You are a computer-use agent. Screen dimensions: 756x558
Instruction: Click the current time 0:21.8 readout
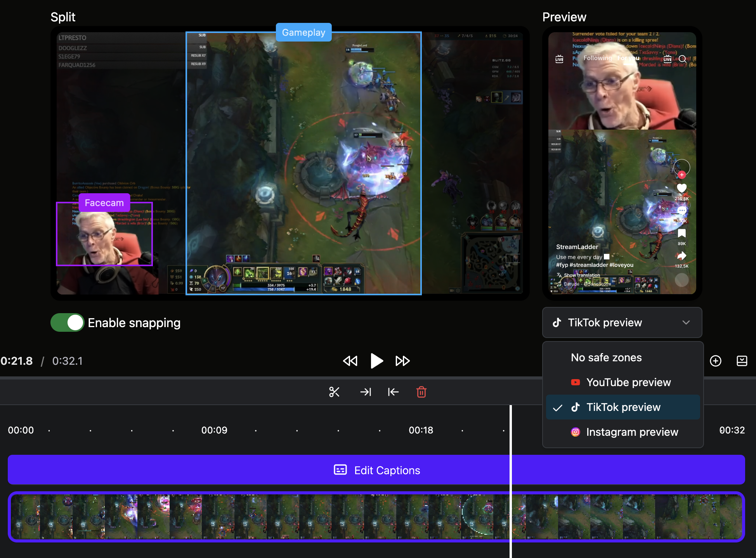(x=17, y=361)
